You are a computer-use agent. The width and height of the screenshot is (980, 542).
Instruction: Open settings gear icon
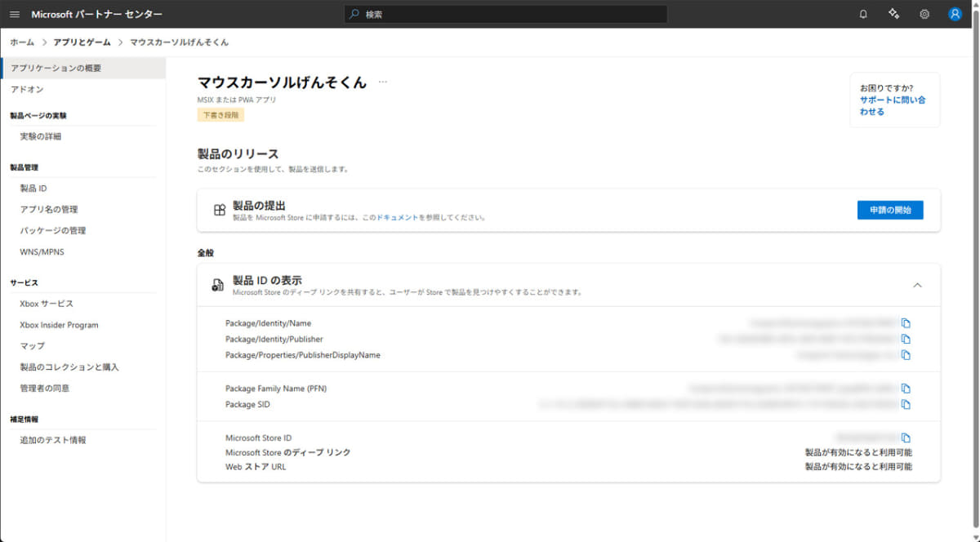(x=924, y=14)
